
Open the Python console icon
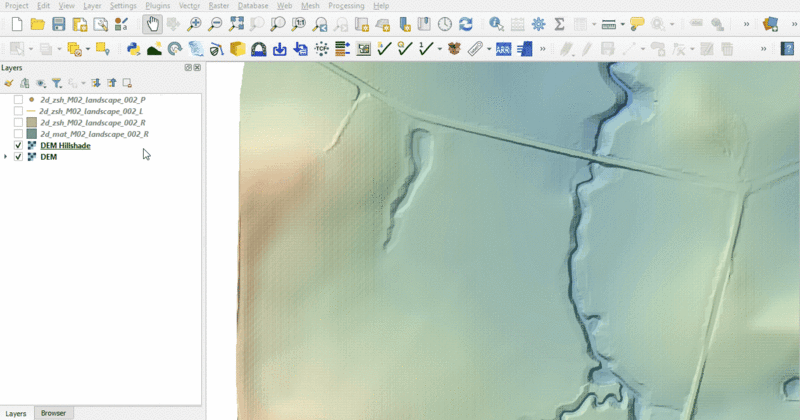(133, 48)
